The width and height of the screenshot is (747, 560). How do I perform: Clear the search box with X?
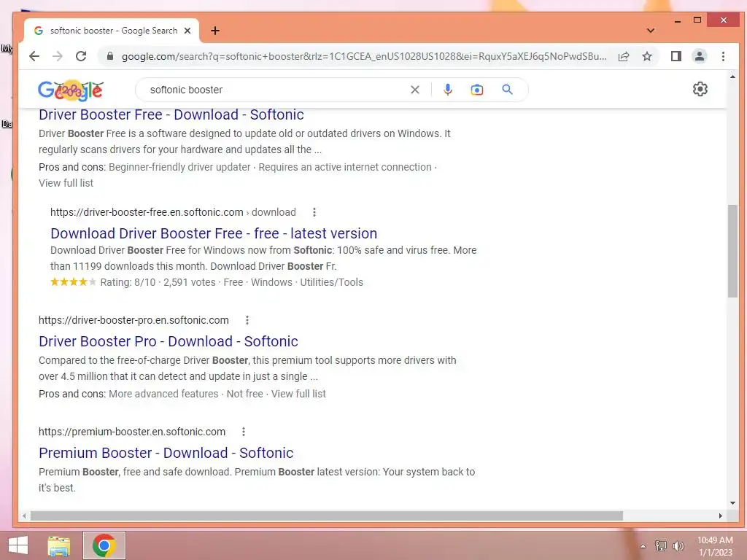pos(415,90)
